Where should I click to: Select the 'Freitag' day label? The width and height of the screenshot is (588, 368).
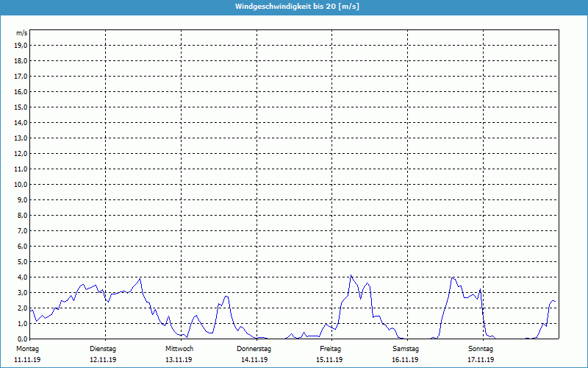(330, 348)
